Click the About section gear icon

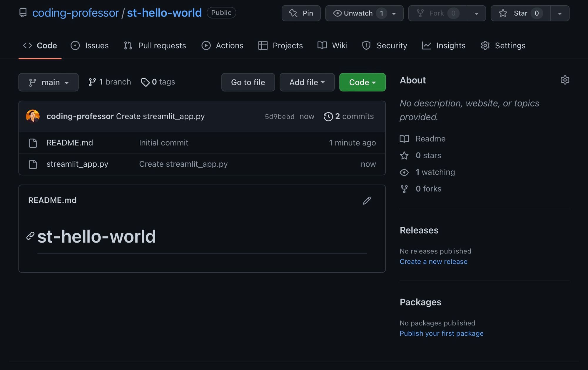pyautogui.click(x=565, y=80)
